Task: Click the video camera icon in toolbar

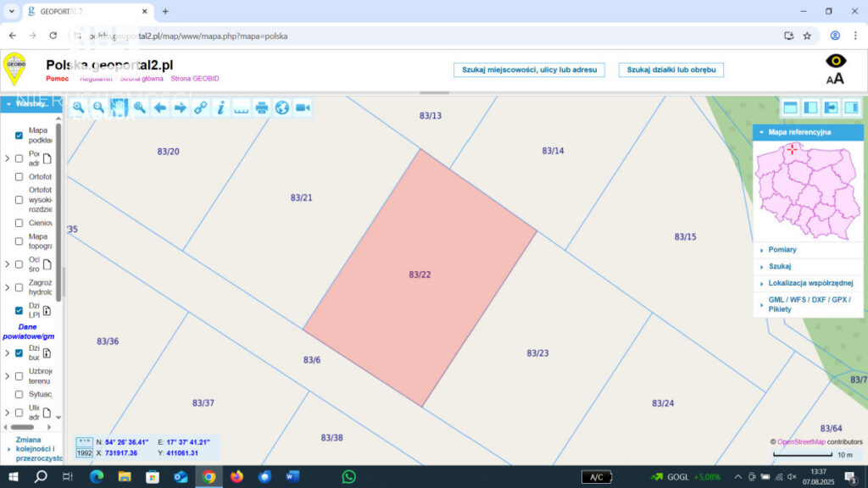Action: pyautogui.click(x=303, y=108)
